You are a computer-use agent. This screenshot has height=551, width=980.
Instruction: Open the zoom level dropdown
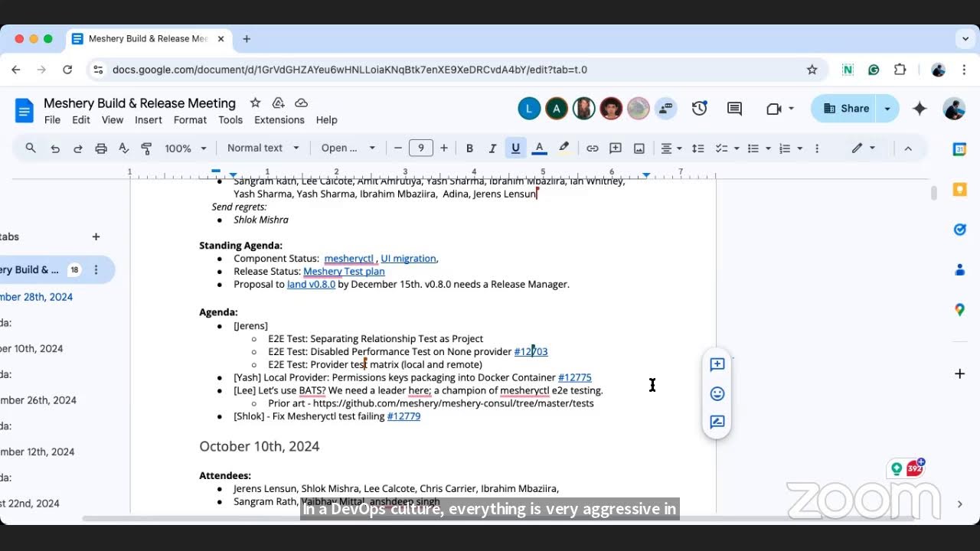pyautogui.click(x=185, y=148)
